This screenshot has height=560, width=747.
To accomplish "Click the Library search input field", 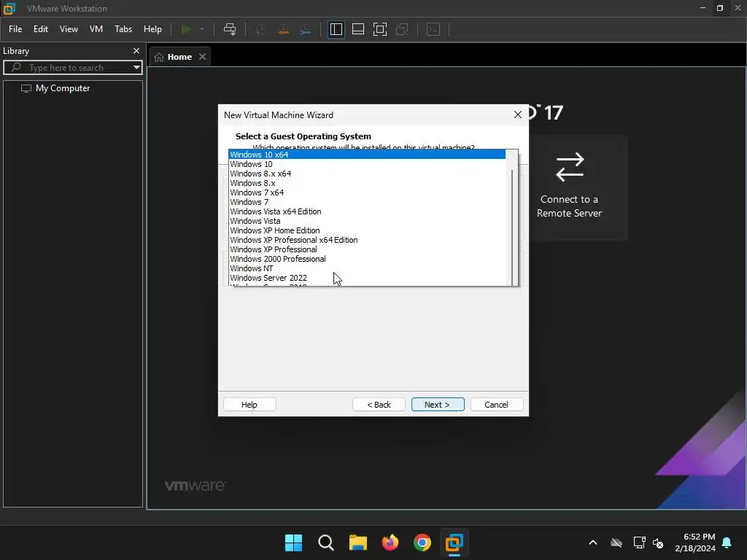I will (71, 68).
